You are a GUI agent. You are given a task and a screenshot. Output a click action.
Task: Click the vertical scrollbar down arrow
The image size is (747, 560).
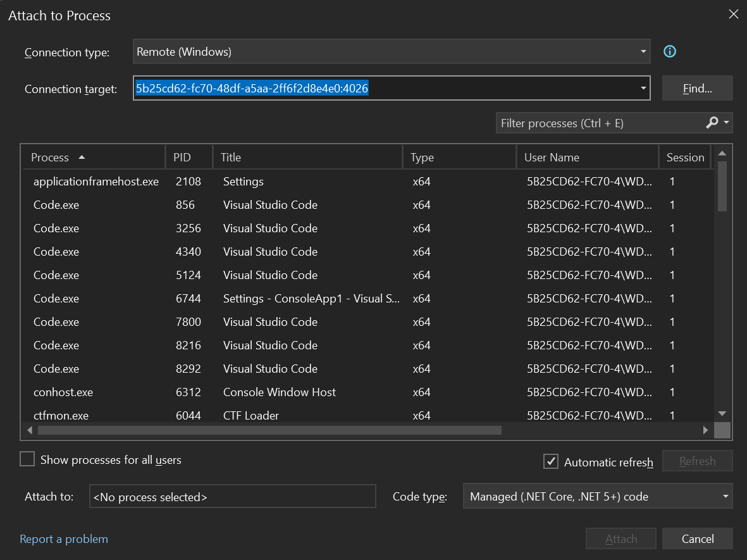click(722, 412)
